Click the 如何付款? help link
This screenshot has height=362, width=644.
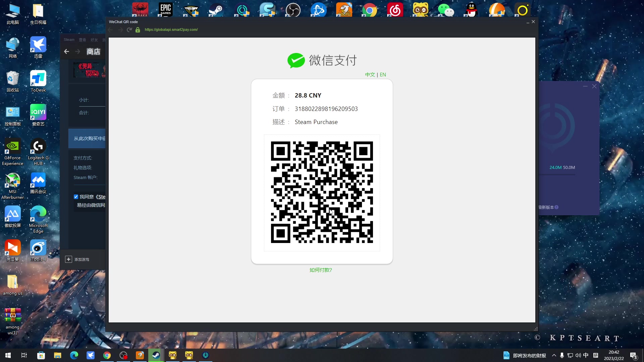tap(321, 270)
